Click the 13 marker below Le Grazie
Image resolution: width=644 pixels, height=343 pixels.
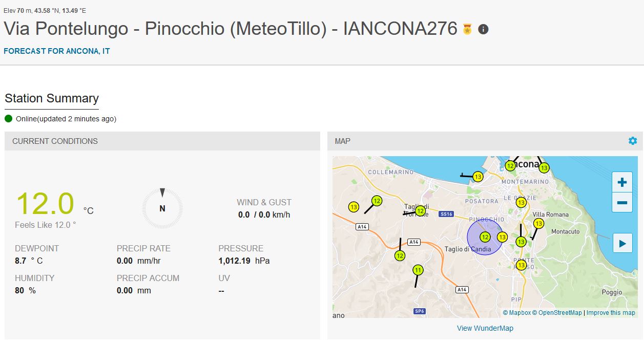[521, 203]
